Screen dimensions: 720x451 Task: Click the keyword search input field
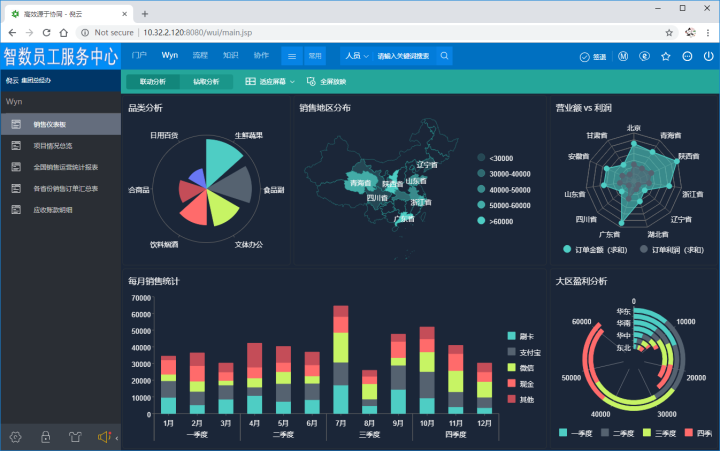[x=404, y=56]
